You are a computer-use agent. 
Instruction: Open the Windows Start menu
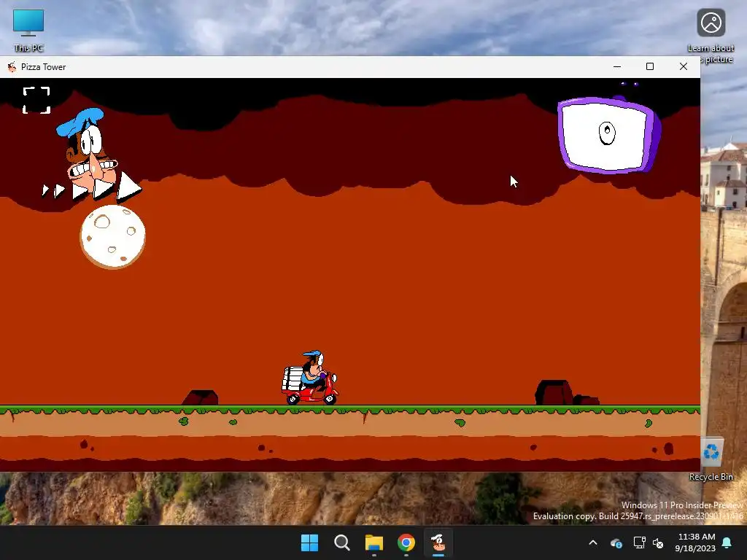tap(309, 542)
